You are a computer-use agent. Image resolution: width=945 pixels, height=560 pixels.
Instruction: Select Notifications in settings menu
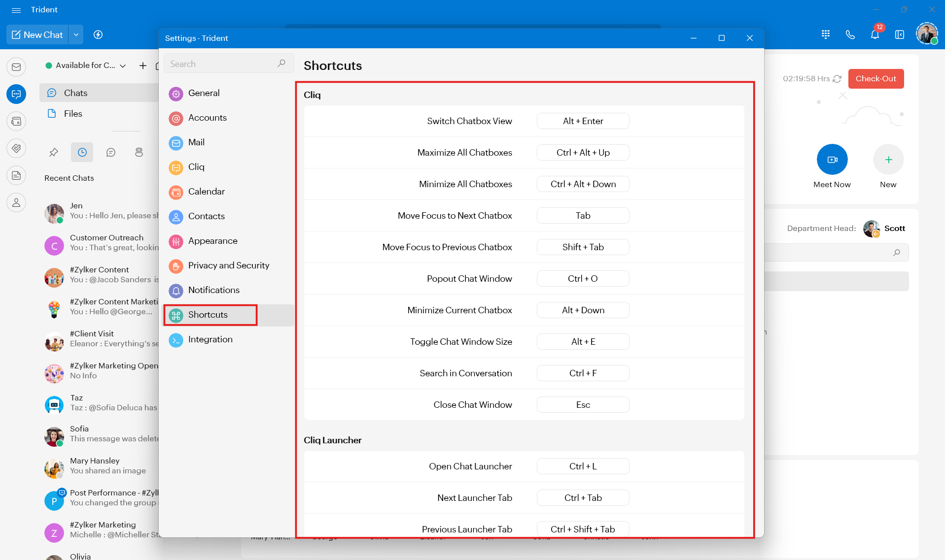213,290
